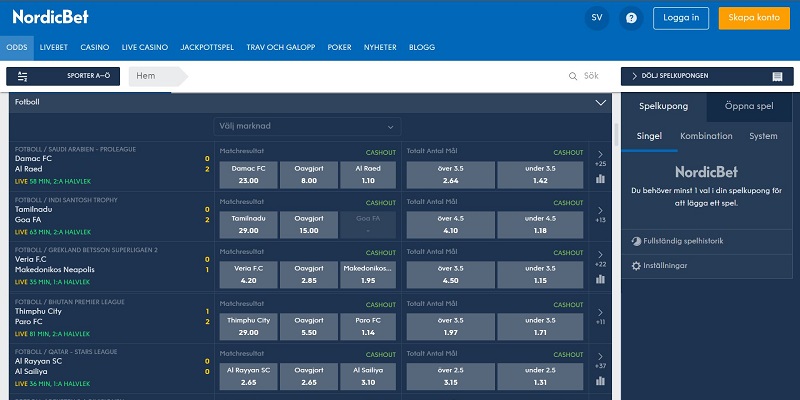Go to JACKPOTTSPEL
The width and height of the screenshot is (800, 400).
(207, 47)
